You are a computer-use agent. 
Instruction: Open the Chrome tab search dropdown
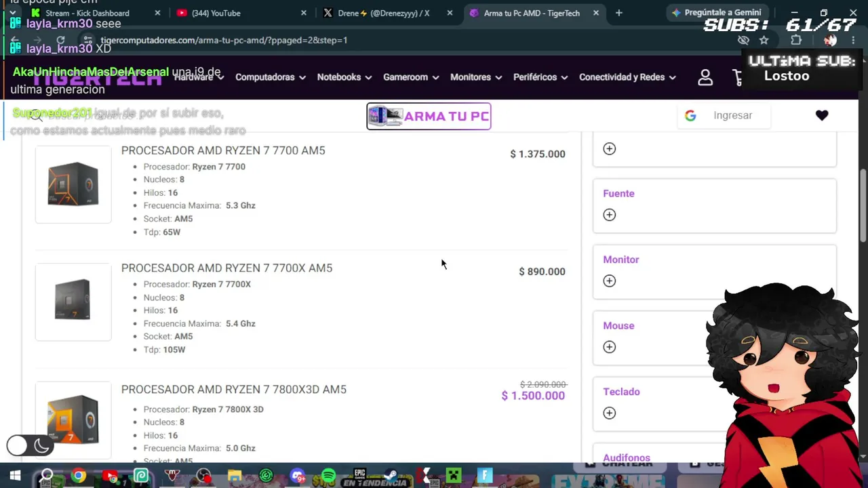12,13
